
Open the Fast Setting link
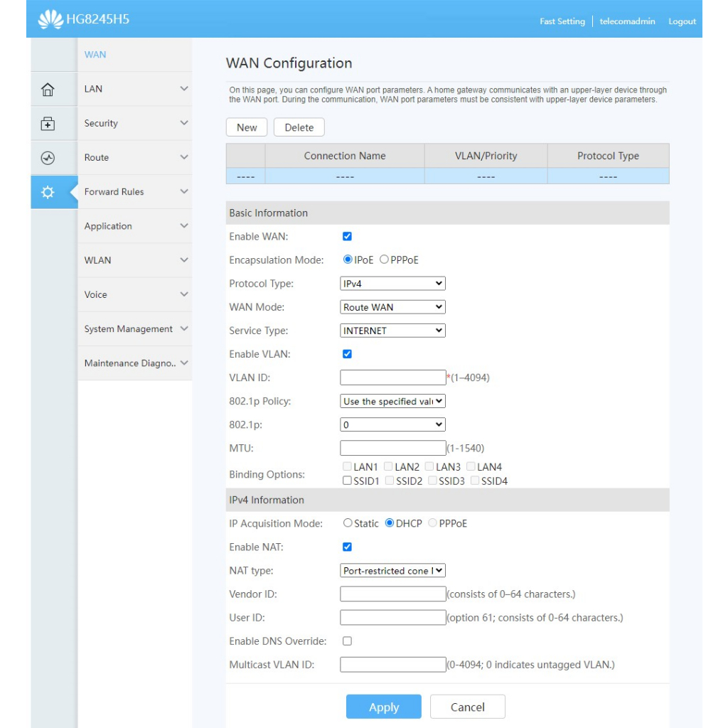(562, 21)
